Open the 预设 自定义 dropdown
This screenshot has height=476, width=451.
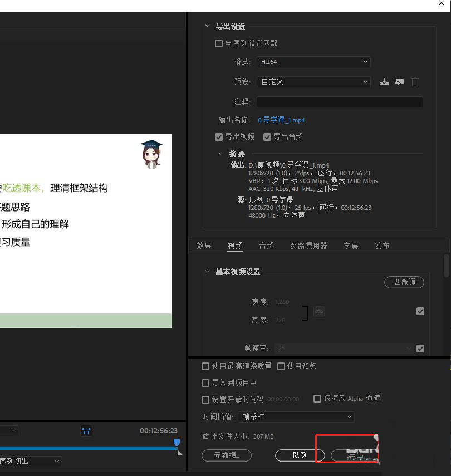[313, 82]
